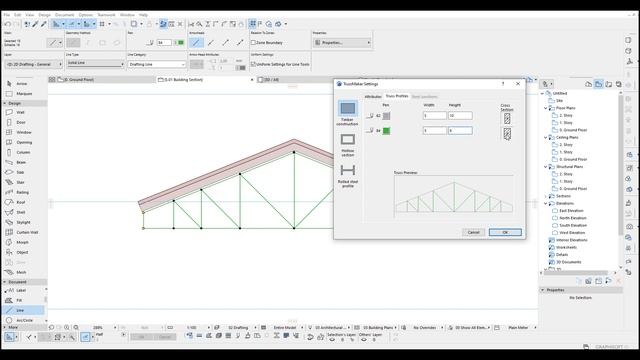Collapse the Ceiling Plans tree node
The width and height of the screenshot is (640, 360).
point(545,138)
